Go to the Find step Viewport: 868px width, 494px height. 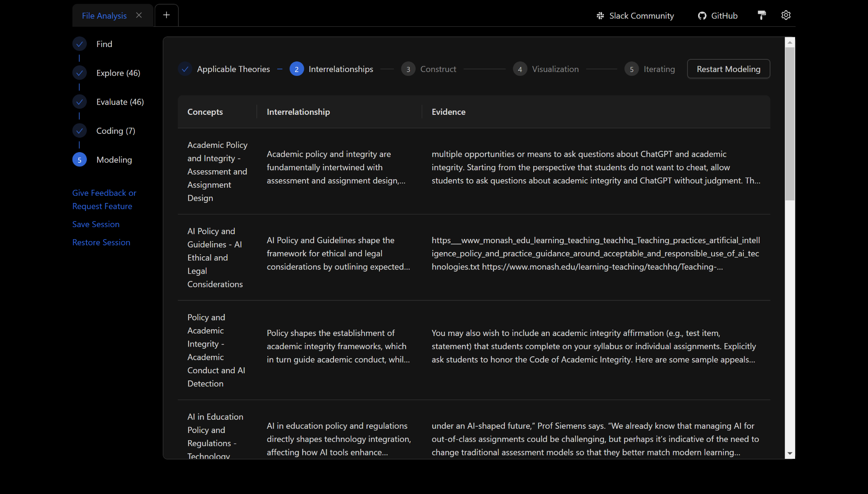click(x=104, y=44)
